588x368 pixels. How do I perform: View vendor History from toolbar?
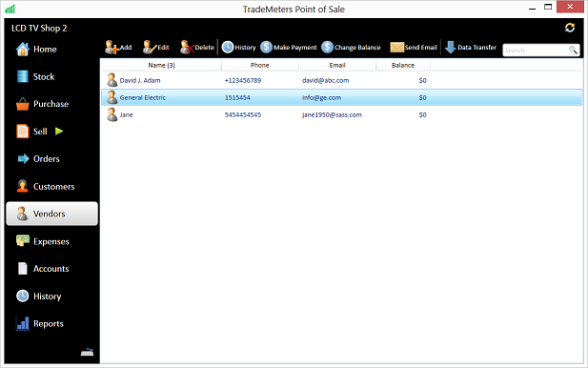tap(238, 48)
